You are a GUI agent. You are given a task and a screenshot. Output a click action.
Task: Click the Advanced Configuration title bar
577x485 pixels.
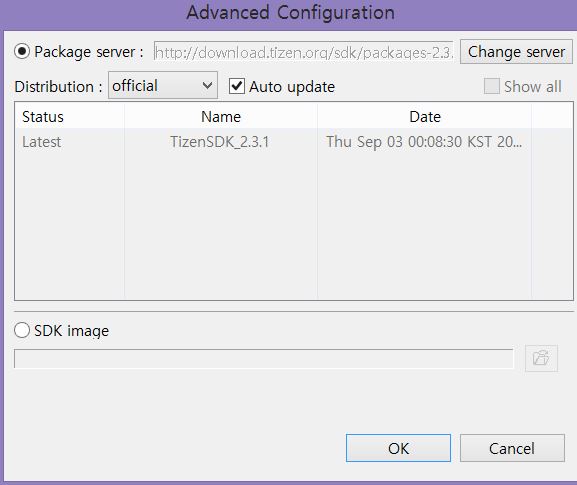pos(290,13)
